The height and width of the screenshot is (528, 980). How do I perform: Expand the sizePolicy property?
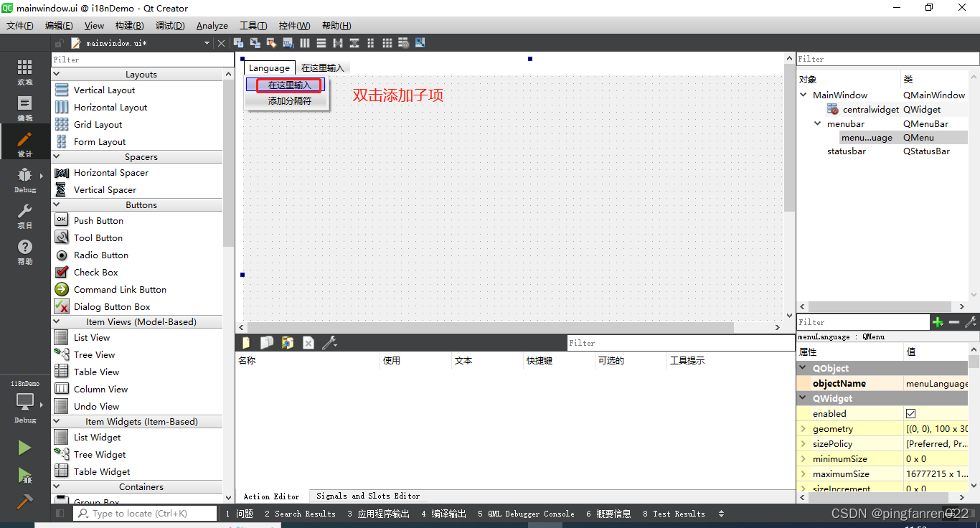point(804,444)
